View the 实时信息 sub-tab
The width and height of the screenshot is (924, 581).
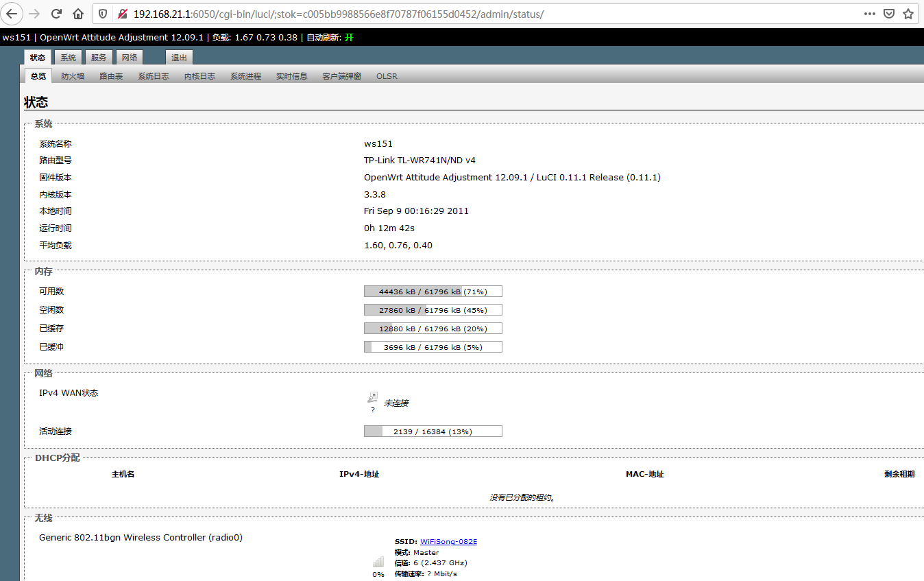tap(291, 76)
